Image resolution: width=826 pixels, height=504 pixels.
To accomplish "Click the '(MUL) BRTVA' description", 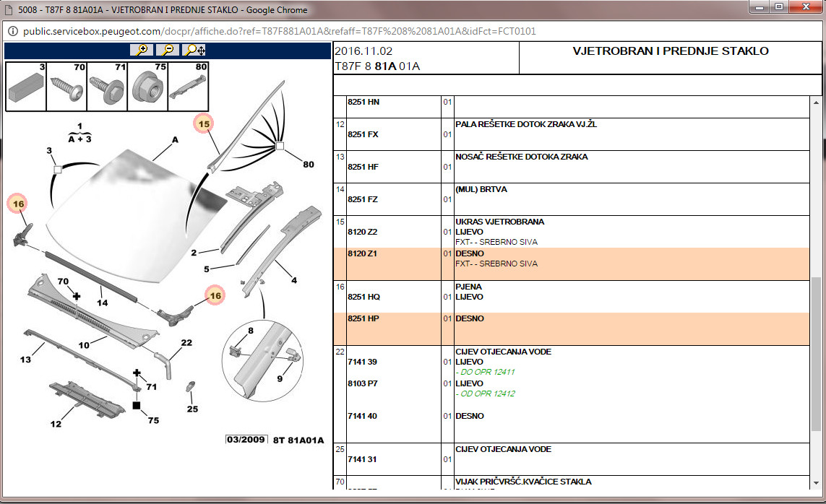I will 481,189.
